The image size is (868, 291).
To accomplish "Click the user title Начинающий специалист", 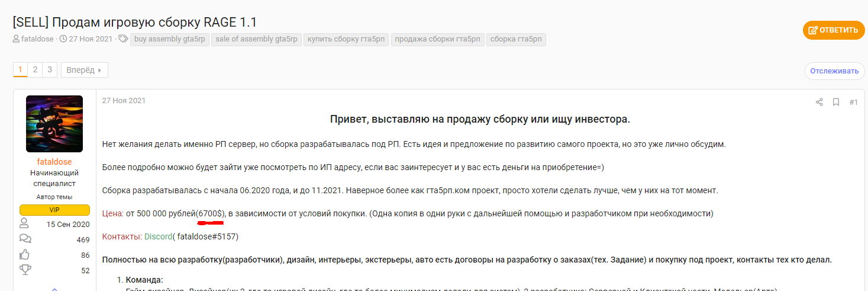I will coord(54,178).
